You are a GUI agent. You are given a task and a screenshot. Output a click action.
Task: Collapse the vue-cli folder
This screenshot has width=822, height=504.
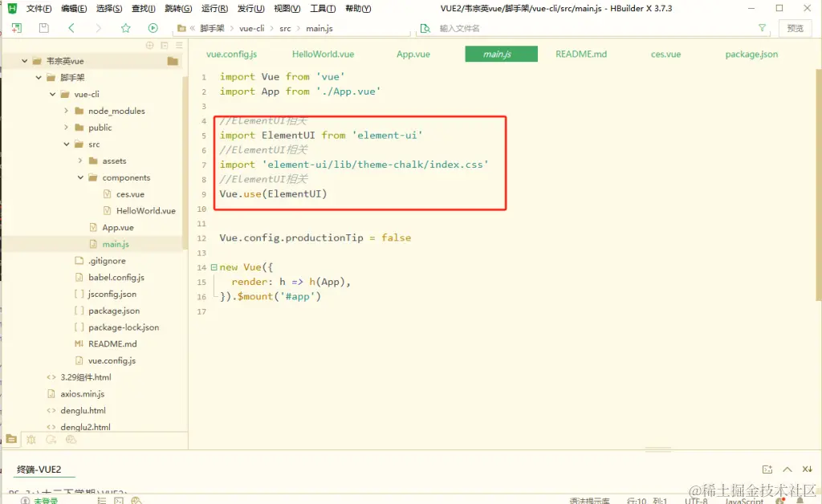52,95
